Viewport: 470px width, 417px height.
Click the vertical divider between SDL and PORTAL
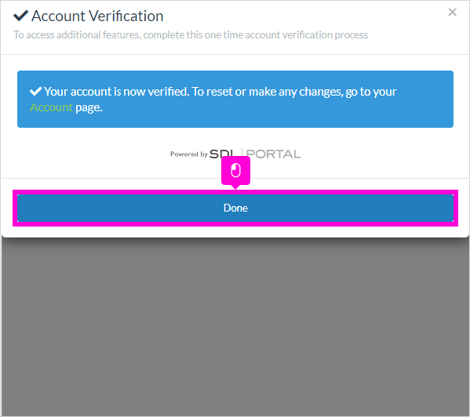(242, 153)
